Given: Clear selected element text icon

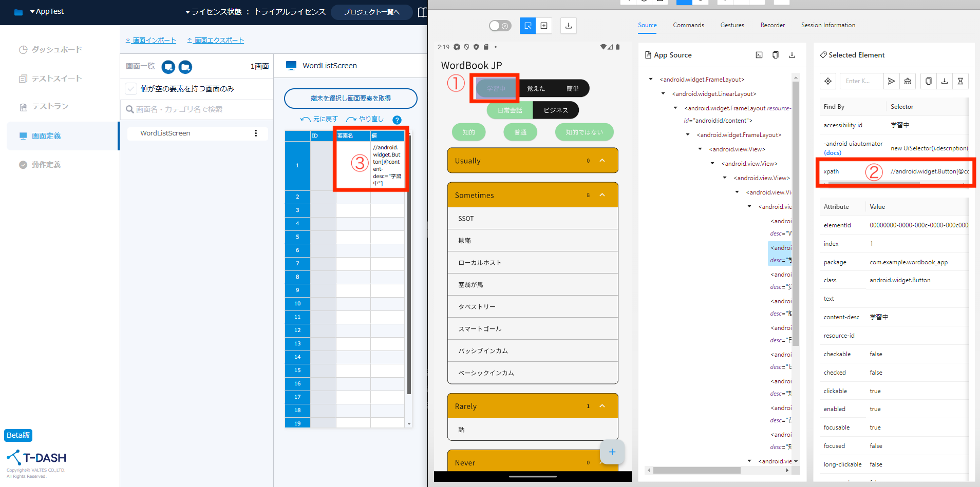Looking at the screenshot, I should tap(908, 81).
